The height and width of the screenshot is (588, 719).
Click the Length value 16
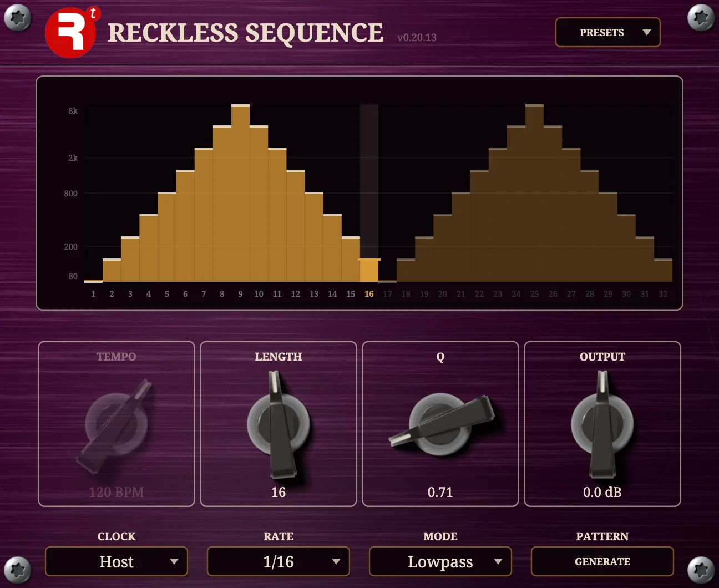coord(279,492)
